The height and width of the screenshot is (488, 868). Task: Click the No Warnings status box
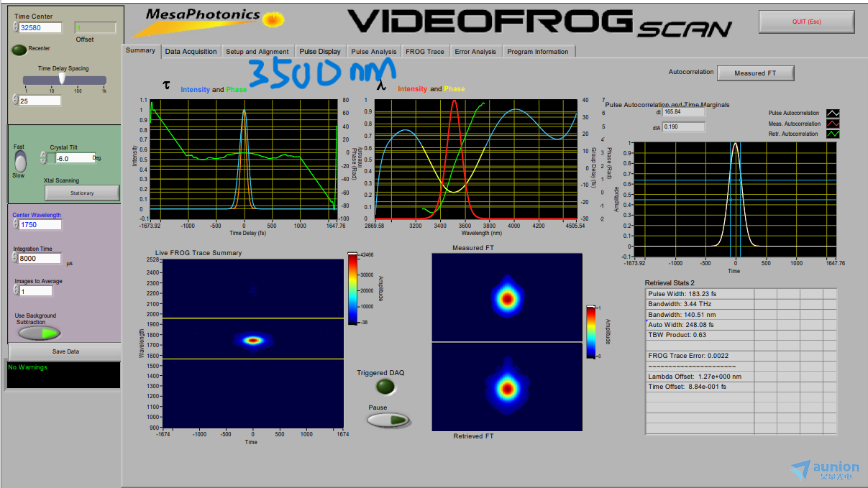[x=63, y=374]
